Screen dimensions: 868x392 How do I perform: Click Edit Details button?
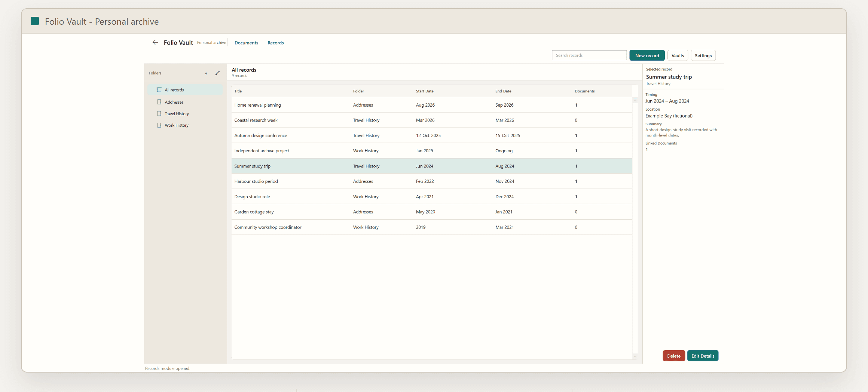click(703, 356)
